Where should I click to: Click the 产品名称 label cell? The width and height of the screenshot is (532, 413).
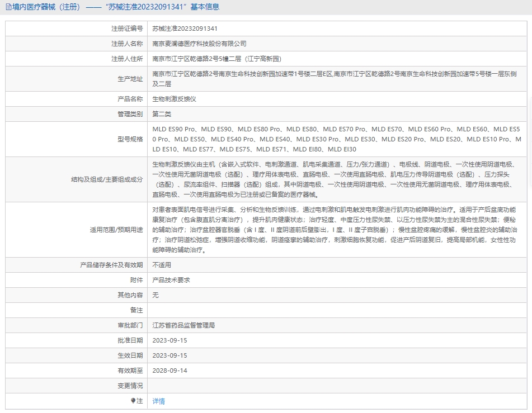pos(76,99)
